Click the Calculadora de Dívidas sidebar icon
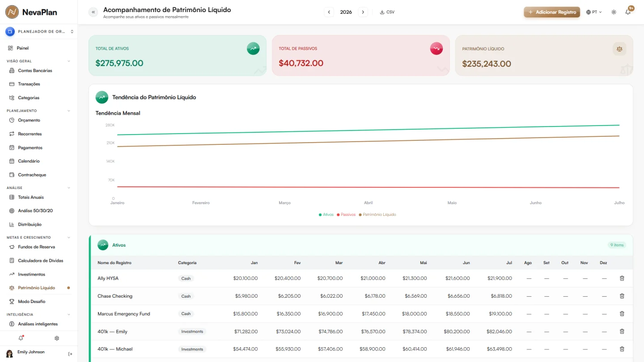Image resolution: width=644 pixels, height=362 pixels. click(12, 261)
